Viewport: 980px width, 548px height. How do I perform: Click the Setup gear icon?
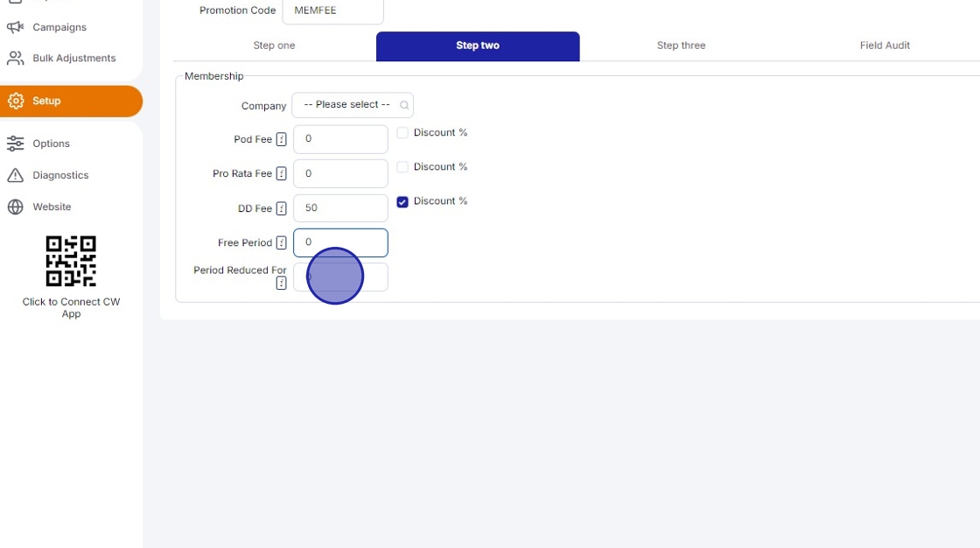click(x=16, y=101)
